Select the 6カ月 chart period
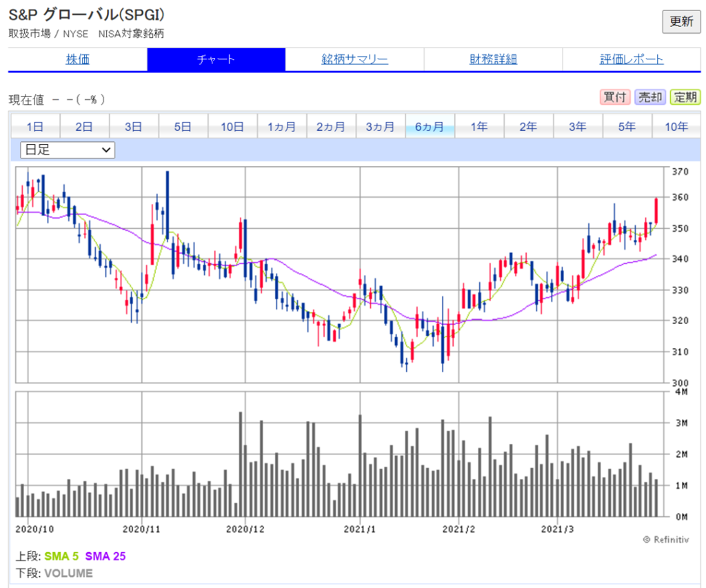 [430, 127]
